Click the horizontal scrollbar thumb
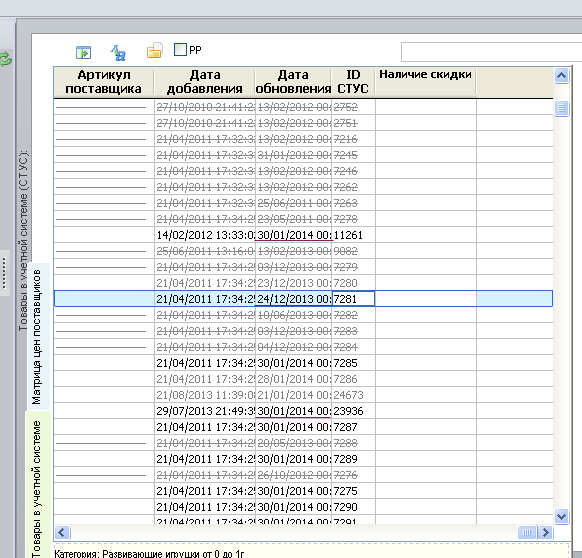This screenshot has width=582, height=558. pos(527,532)
